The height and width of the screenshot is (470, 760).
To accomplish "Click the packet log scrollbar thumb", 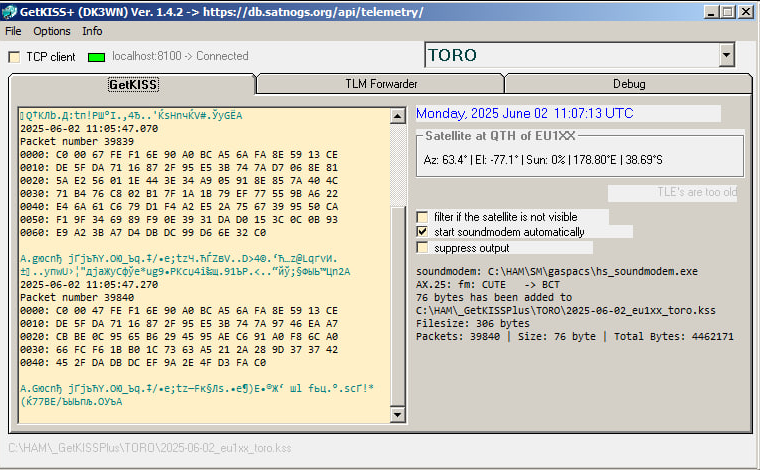I will pos(397,306).
